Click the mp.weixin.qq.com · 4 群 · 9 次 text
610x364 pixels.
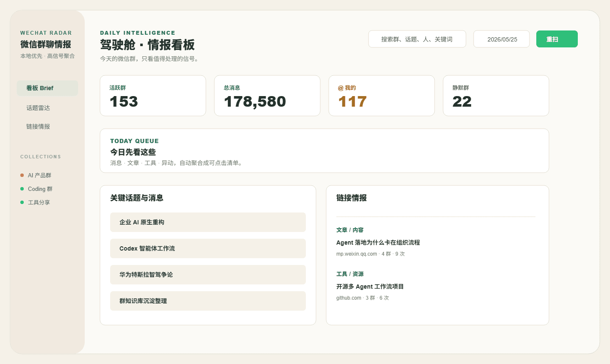point(370,254)
